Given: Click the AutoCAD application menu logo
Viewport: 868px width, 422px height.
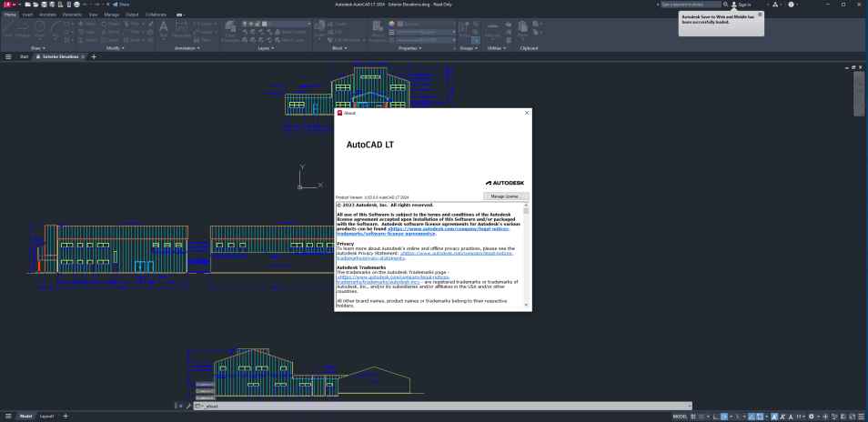Looking at the screenshot, I should pos(6,5).
